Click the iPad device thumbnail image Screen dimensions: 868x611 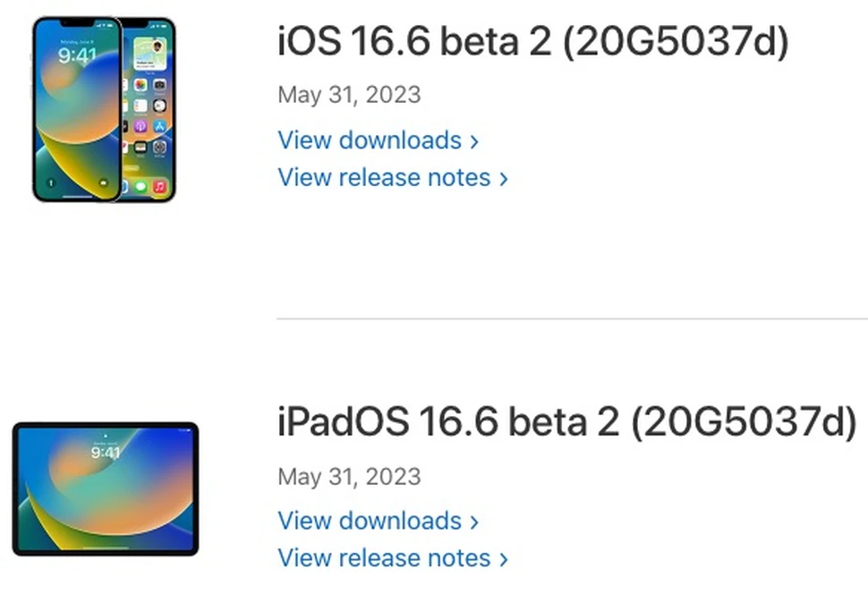tap(106, 488)
